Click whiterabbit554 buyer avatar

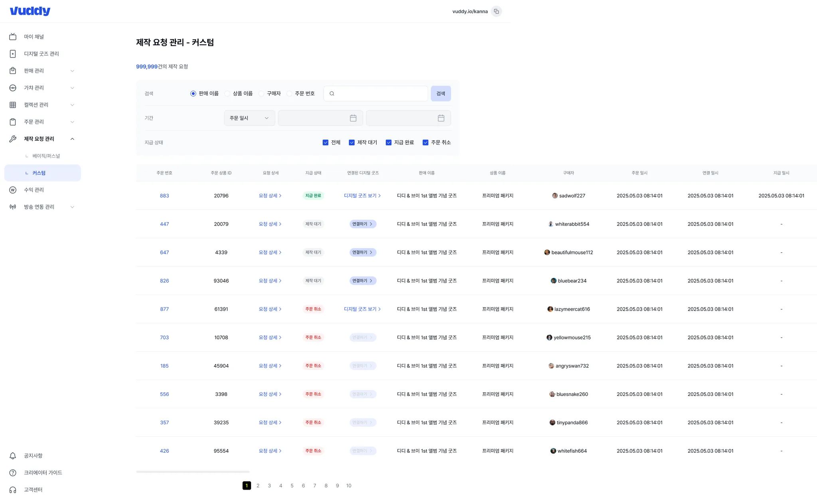click(551, 224)
